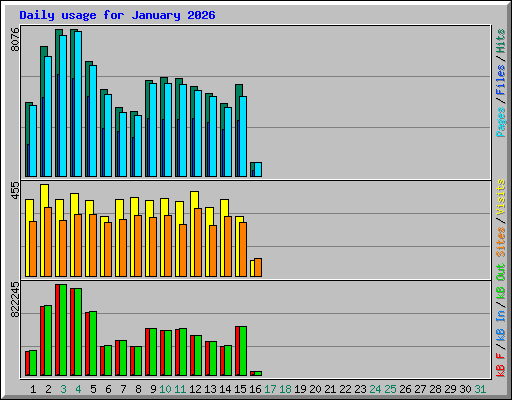Screen dimensions: 512x400
Task: Click the orange sites bar for day 16
Action: coord(258,268)
